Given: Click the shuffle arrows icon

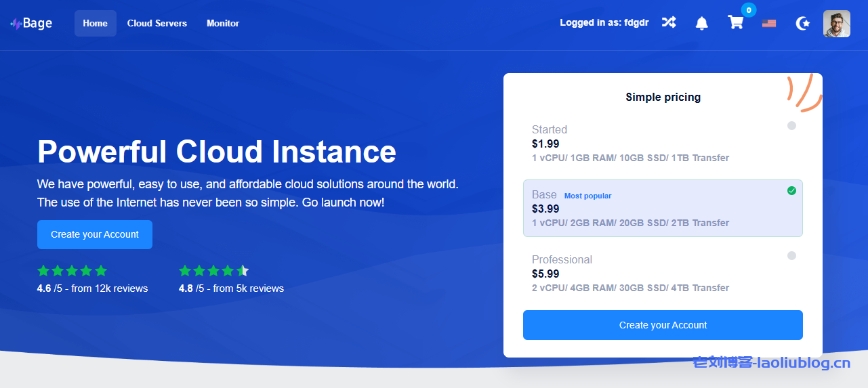Looking at the screenshot, I should (669, 23).
